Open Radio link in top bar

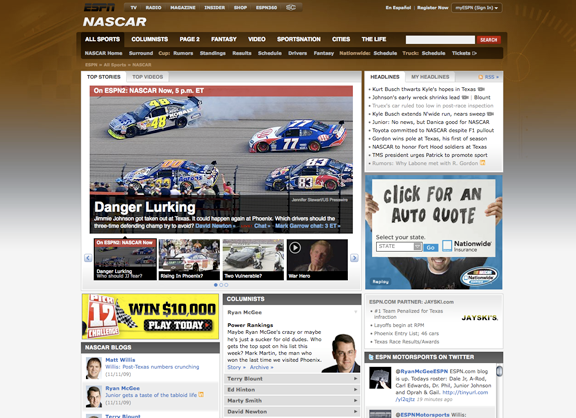153,8
